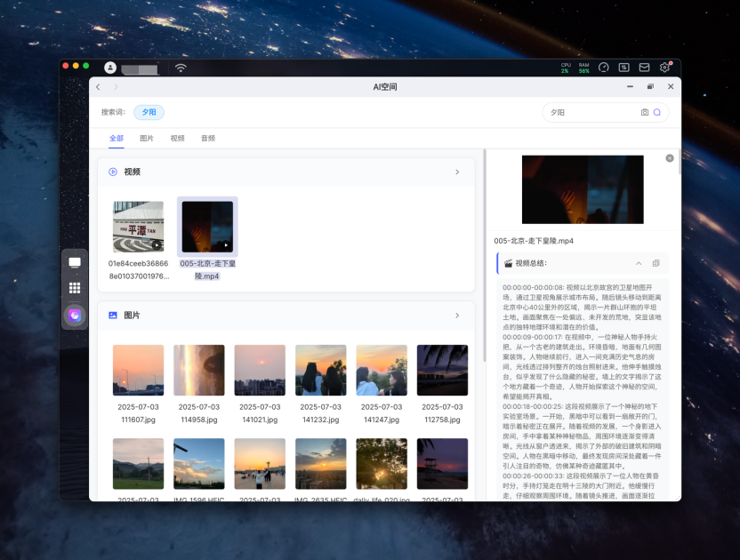Open photo 2025-07-03 141247.jpg
The height and width of the screenshot is (560, 740).
[382, 371]
